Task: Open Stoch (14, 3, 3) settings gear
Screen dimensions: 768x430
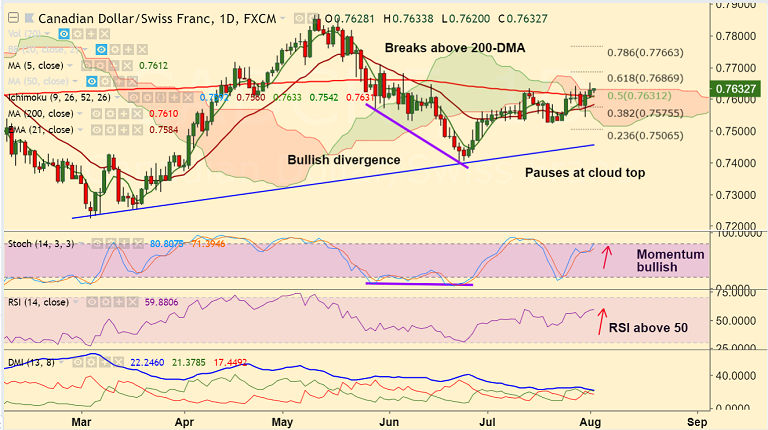Action: point(111,243)
